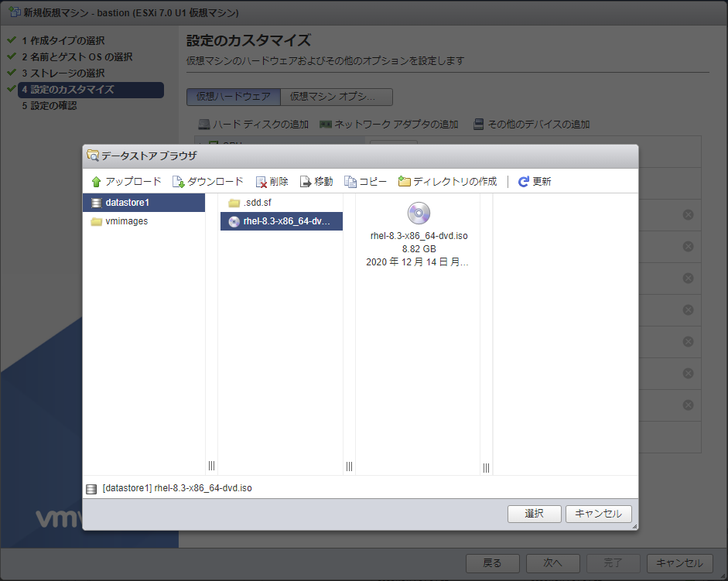728x581 pixels.
Task: Click the 2020 年 12 月 14 日 date text
Action: tap(417, 262)
